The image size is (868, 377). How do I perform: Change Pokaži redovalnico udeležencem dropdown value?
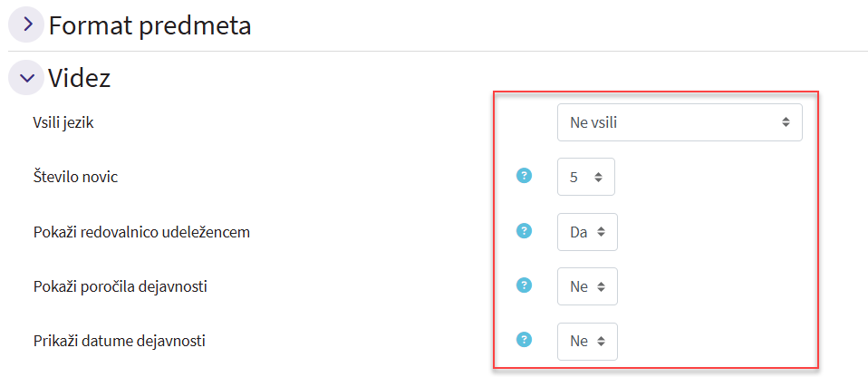[x=587, y=232]
